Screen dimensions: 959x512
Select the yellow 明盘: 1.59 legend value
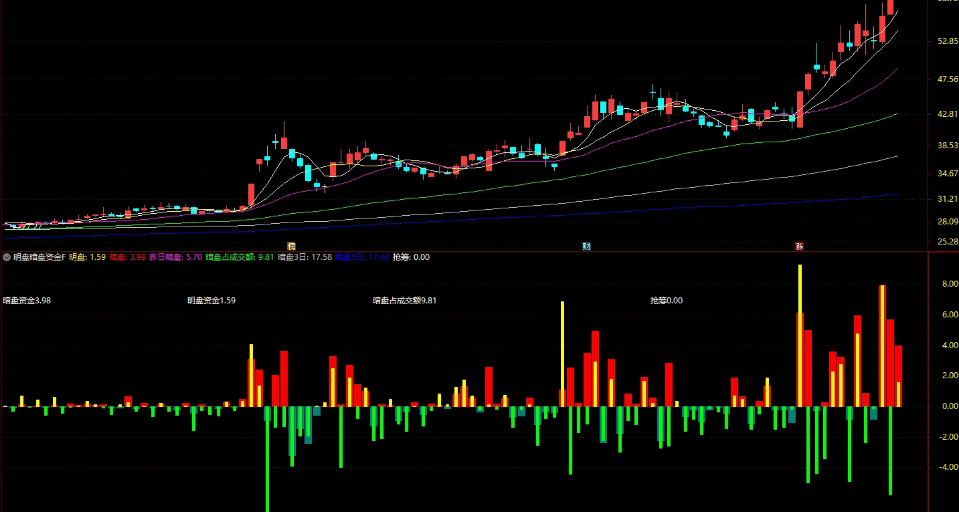pos(87,258)
